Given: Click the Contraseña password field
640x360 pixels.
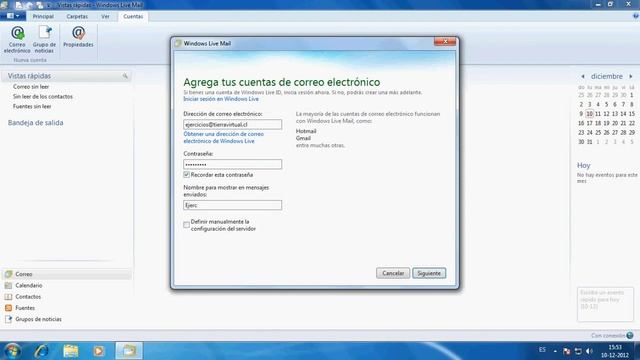Looking at the screenshot, I should 232,164.
